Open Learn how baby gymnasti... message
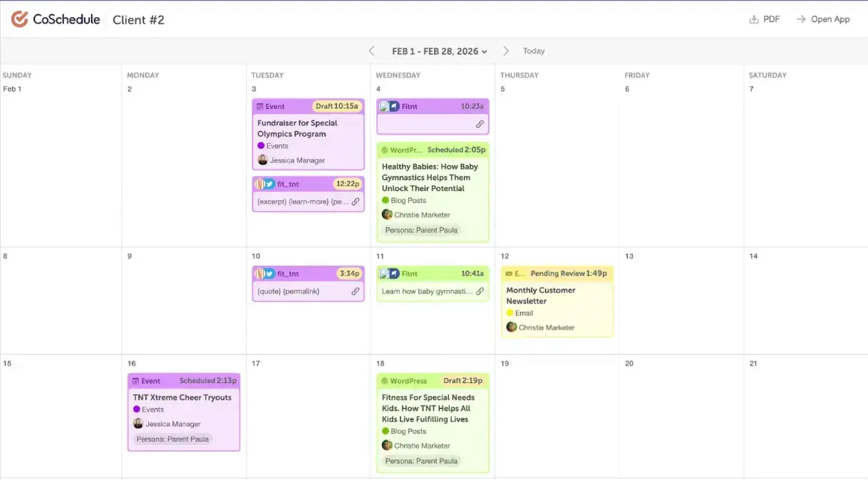 coord(427,291)
